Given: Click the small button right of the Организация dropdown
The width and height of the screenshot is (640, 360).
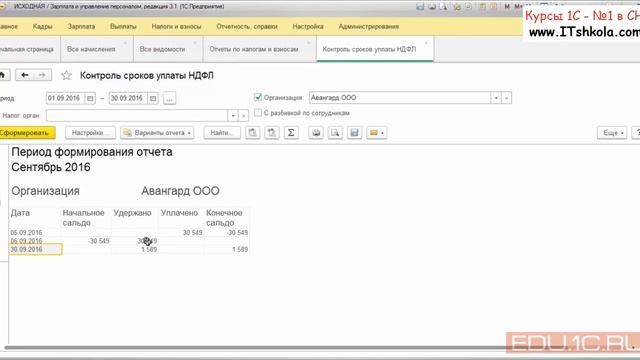Looking at the screenshot, I should tap(507, 98).
